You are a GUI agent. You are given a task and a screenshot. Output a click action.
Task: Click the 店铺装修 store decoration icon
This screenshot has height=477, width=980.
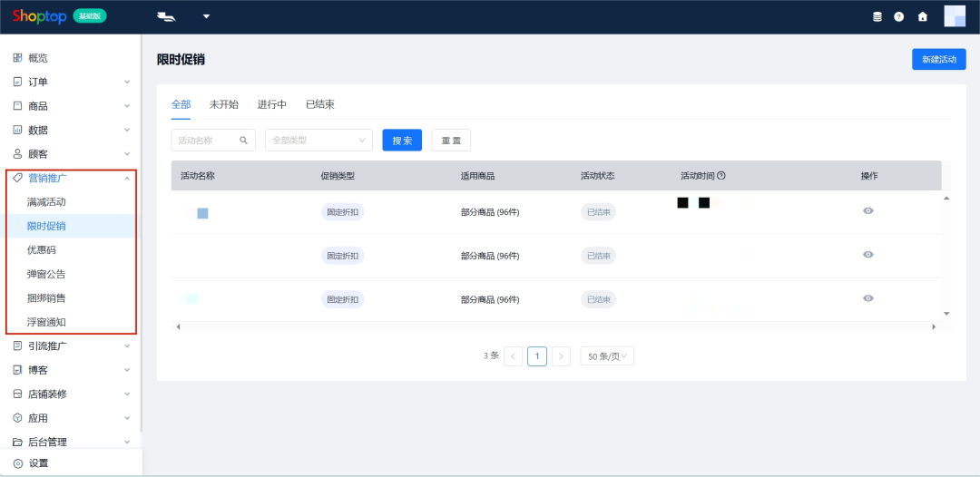point(17,394)
